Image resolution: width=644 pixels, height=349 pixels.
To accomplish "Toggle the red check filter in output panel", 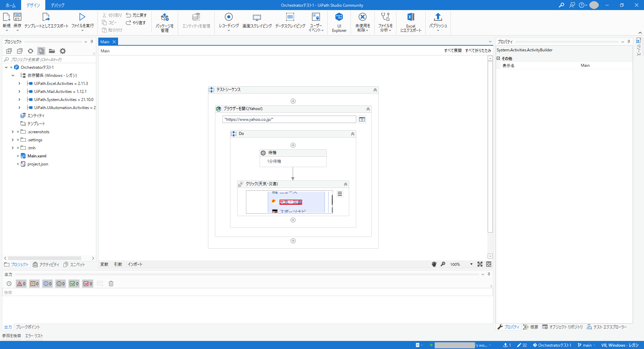I will click(x=88, y=284).
